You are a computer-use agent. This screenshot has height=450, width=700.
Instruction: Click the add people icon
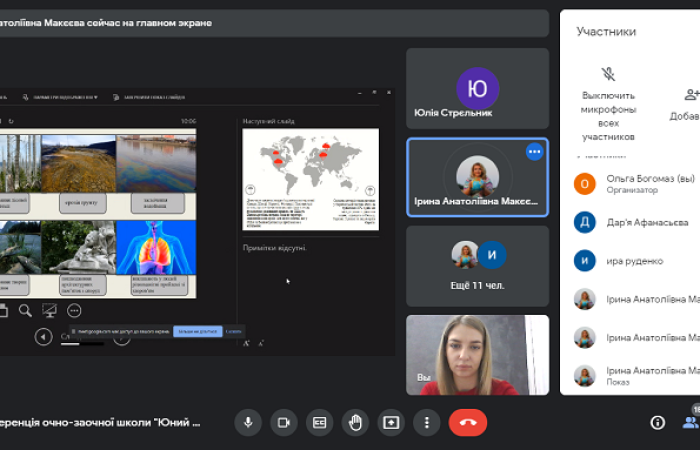(691, 96)
